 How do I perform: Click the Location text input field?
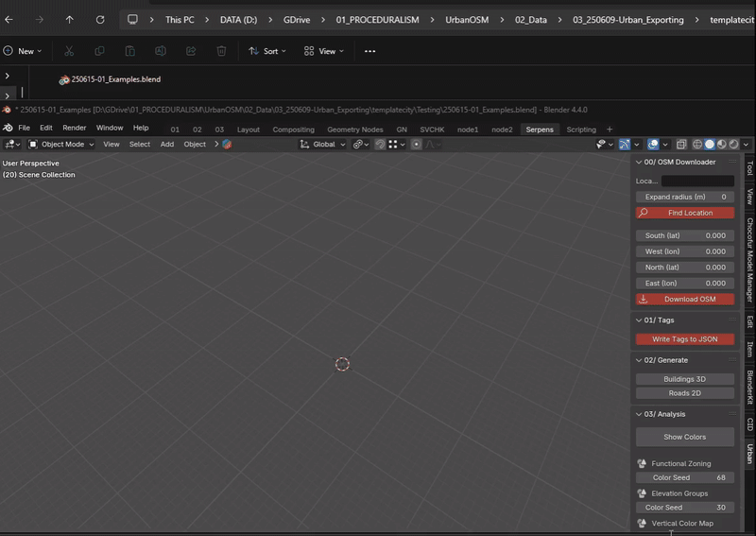pyautogui.click(x=697, y=181)
